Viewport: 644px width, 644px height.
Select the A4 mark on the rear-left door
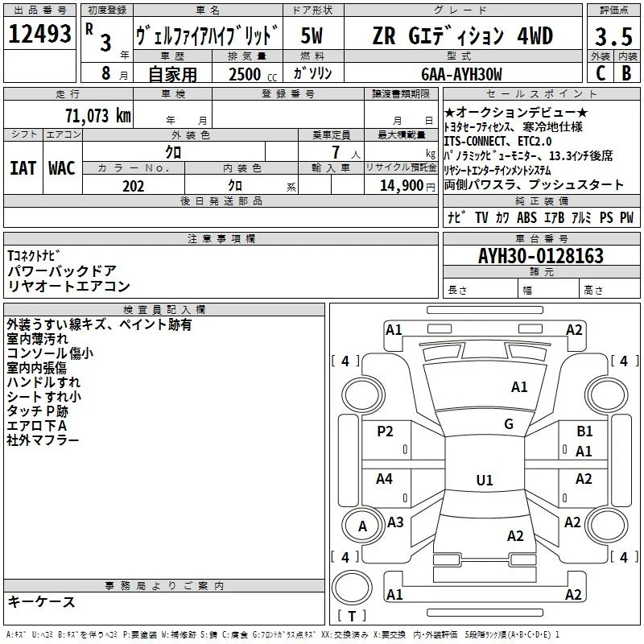pos(384,478)
